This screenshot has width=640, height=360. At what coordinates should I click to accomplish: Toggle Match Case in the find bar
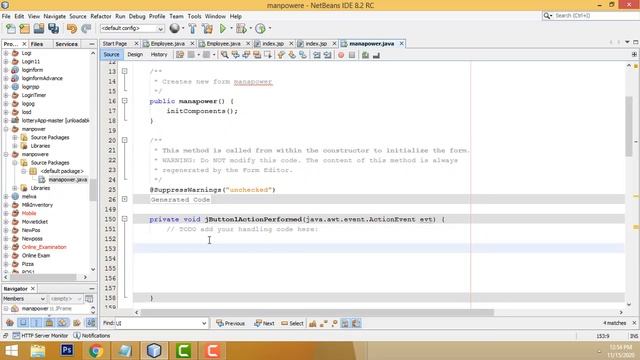click(313, 323)
